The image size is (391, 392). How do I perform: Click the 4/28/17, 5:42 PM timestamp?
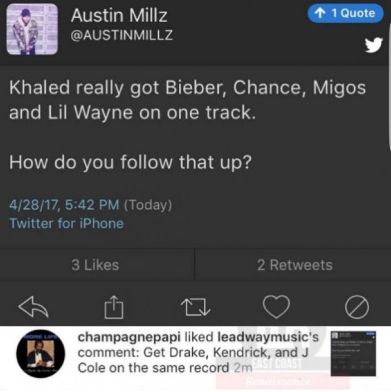pos(64,204)
